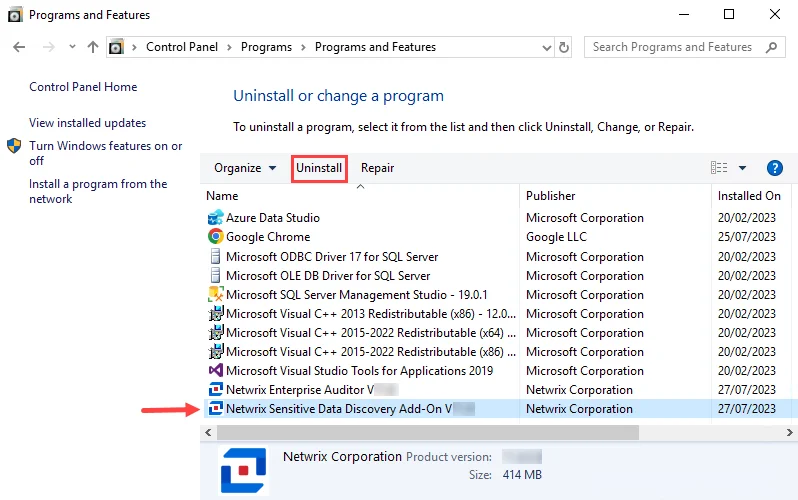798x500 pixels.
Task: Sort by the Name column header
Action: 222,196
